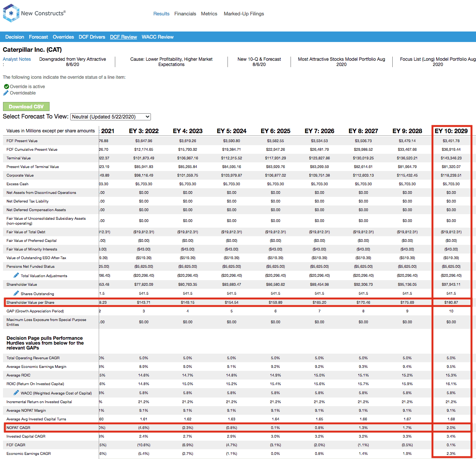Switch to the Decision tab

15,37
